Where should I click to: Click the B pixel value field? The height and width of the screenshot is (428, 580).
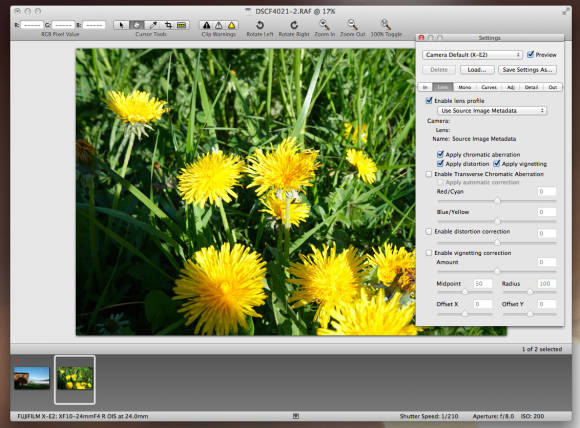(94, 25)
